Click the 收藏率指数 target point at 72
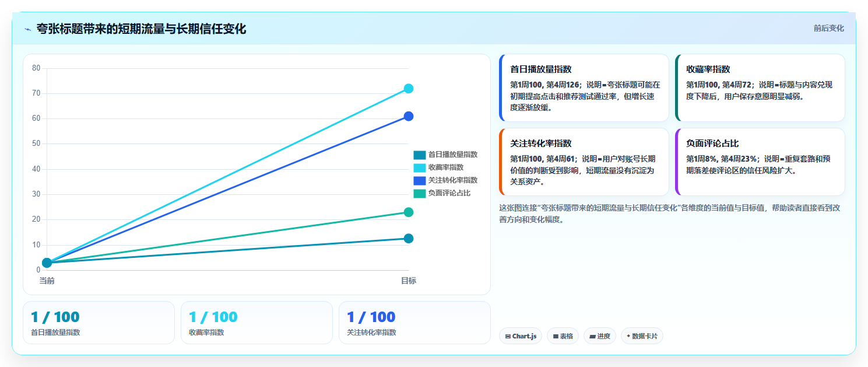The image size is (868, 367). tap(409, 89)
